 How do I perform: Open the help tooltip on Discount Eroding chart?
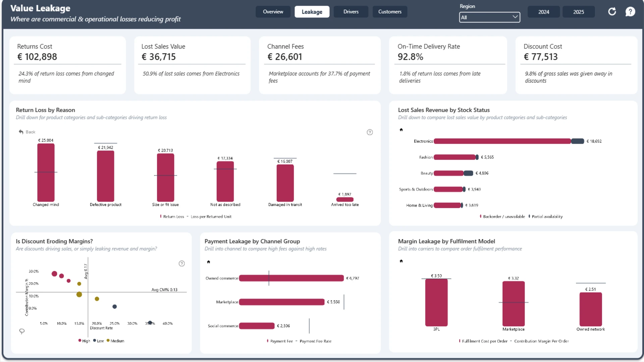[x=182, y=264]
